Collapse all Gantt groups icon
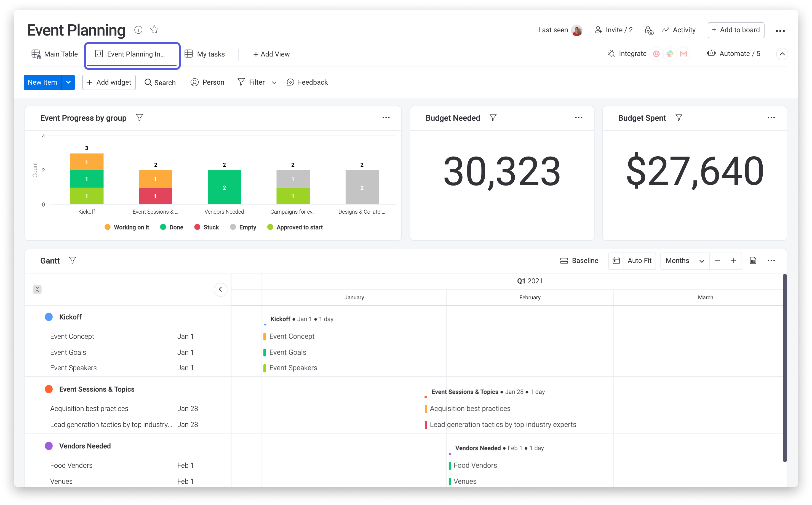The width and height of the screenshot is (812, 505). coord(37,289)
